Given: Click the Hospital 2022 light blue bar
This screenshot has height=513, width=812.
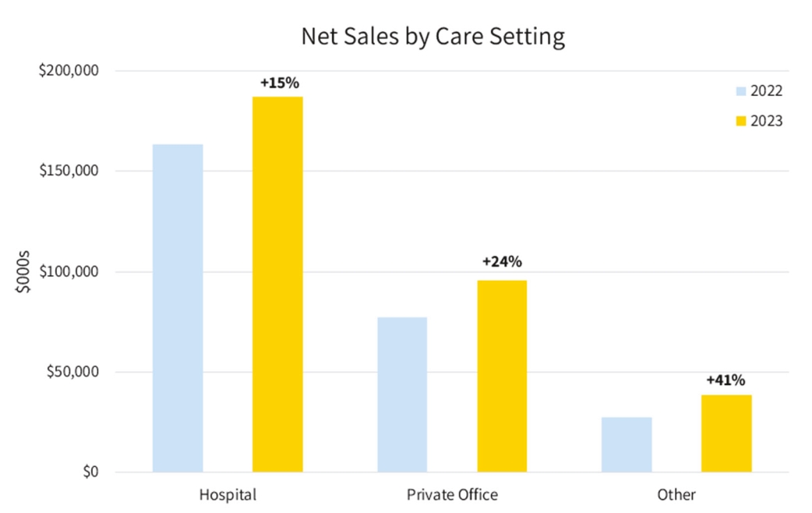Looking at the screenshot, I should 178,308.
